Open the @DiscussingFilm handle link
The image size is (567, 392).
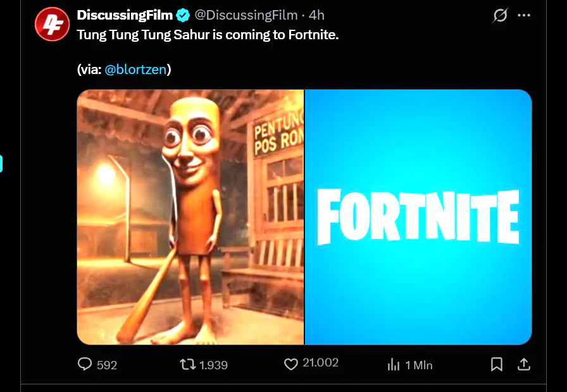(x=244, y=15)
